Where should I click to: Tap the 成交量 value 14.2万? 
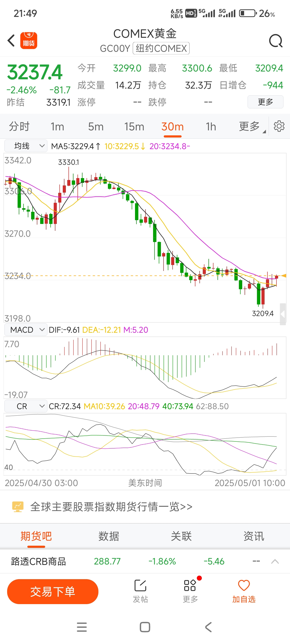coord(128,85)
